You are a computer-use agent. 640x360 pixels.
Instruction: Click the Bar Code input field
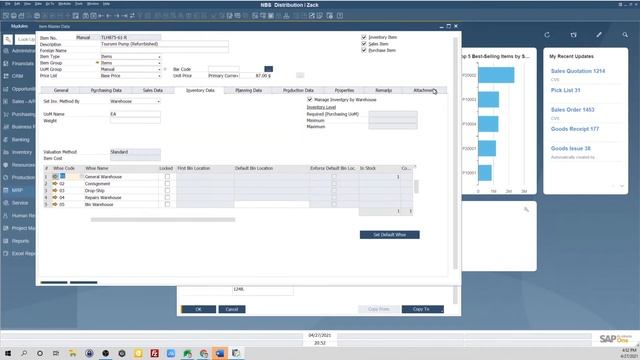tap(224, 69)
